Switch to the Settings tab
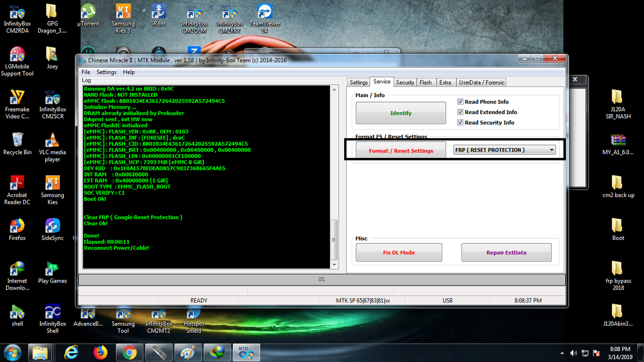This screenshot has height=362, width=644. pos(359,82)
